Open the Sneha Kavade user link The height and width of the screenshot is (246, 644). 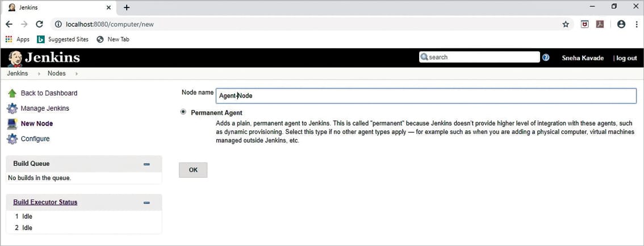pyautogui.click(x=583, y=58)
